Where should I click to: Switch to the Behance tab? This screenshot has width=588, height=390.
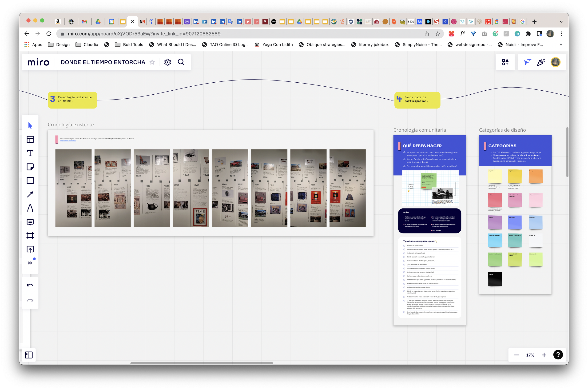pos(420,22)
